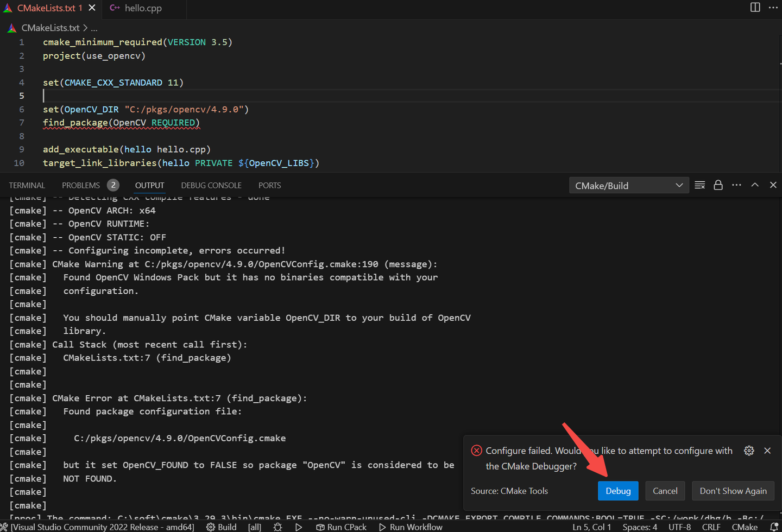782x532 pixels.
Task: Click Don't Show Again in the notification
Action: tap(733, 490)
